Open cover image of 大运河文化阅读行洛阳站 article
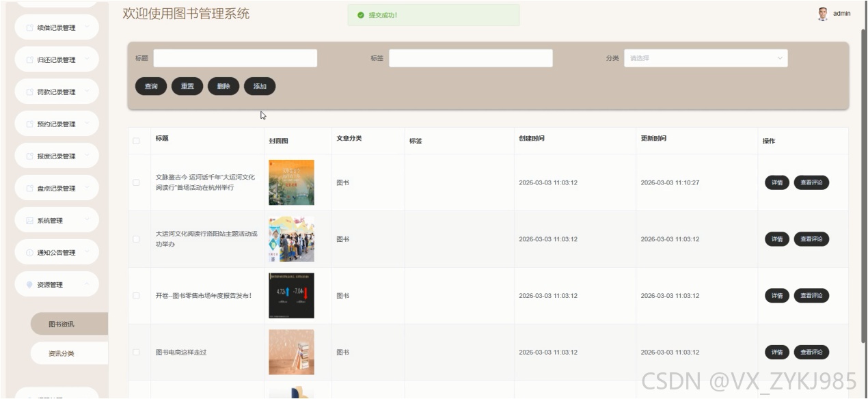Image resolution: width=868 pixels, height=399 pixels. coord(291,239)
